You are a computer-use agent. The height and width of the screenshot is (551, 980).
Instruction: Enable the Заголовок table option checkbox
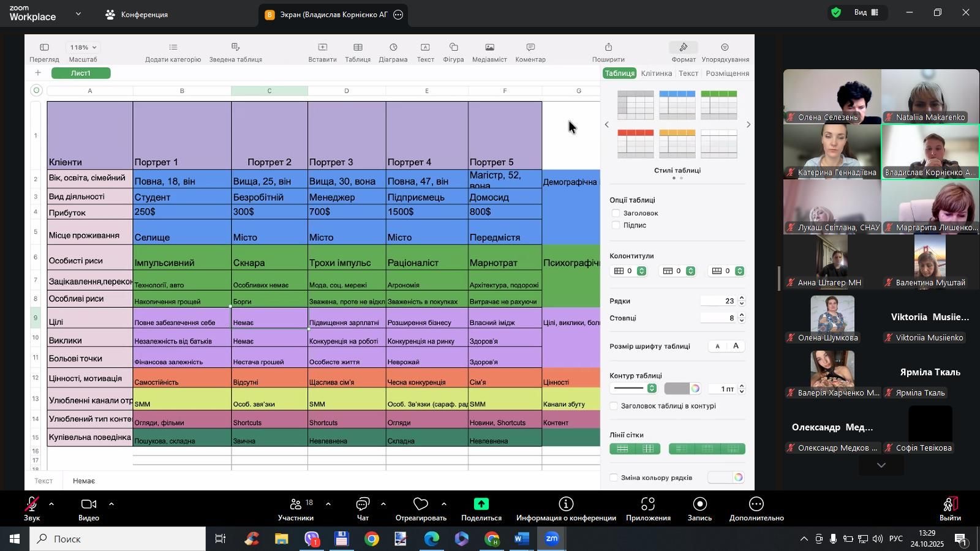[616, 213]
